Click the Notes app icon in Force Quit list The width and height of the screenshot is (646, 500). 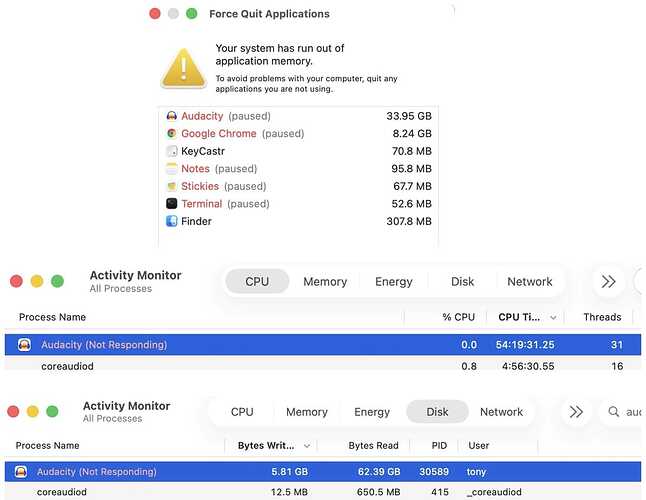click(x=171, y=168)
